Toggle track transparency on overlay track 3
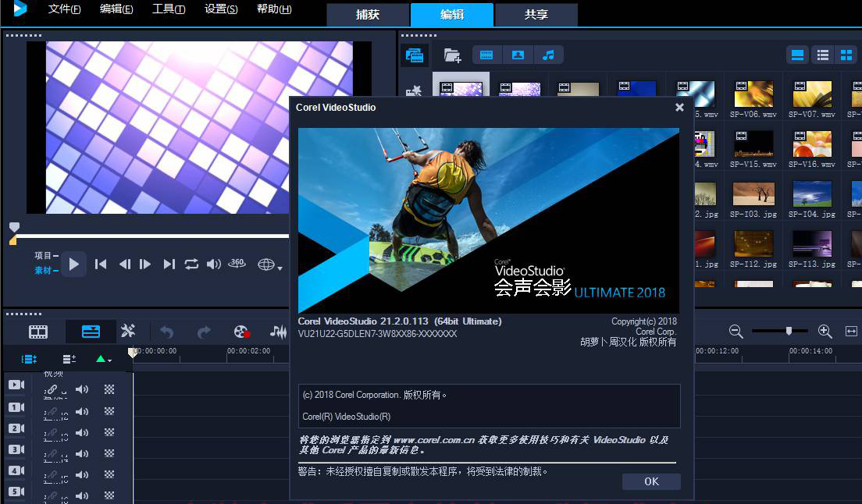 click(109, 453)
